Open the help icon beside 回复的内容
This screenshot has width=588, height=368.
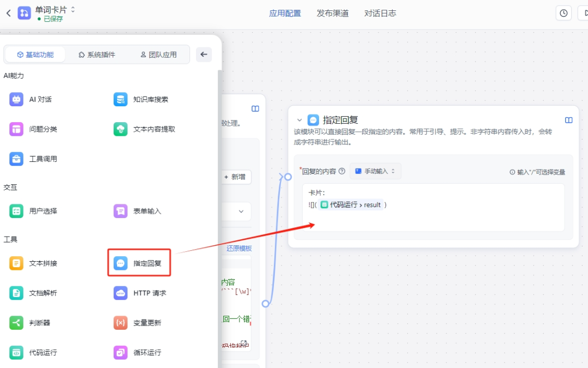[341, 171]
